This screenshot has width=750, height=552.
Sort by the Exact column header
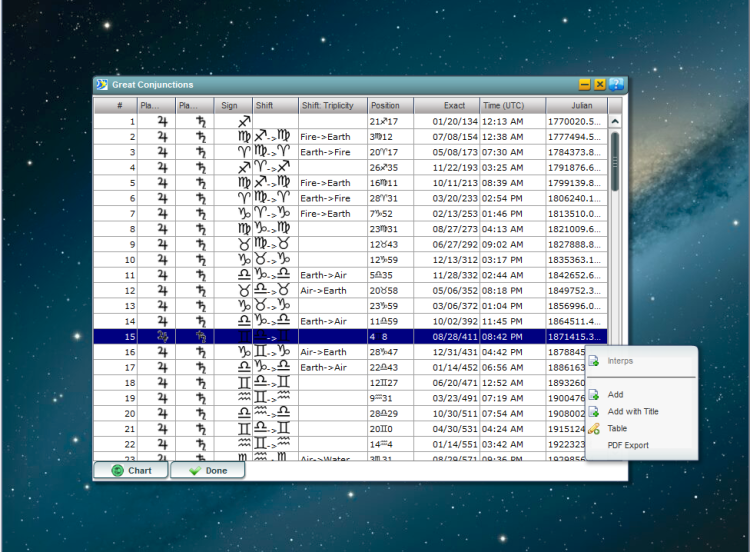(x=454, y=105)
